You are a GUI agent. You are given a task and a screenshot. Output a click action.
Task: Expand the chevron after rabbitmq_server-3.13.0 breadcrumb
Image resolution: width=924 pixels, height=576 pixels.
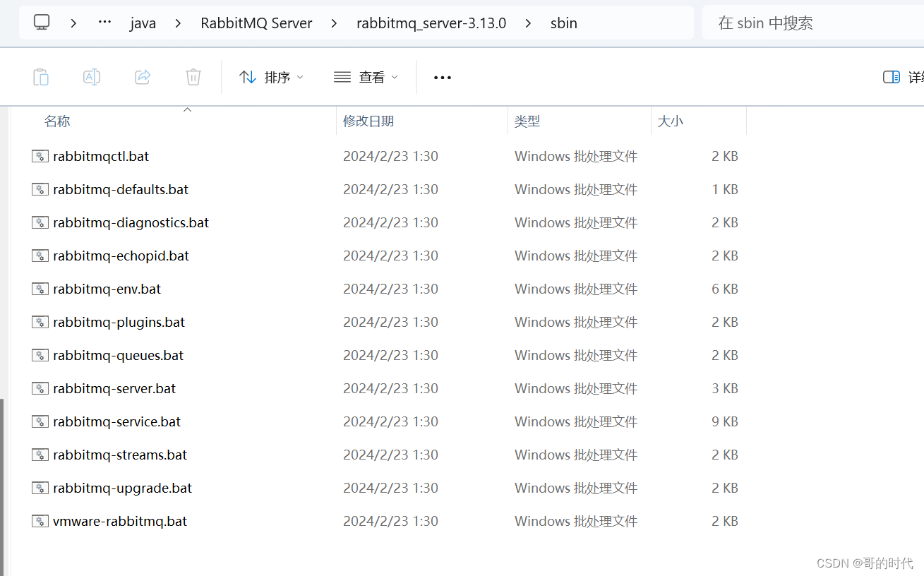(x=528, y=23)
